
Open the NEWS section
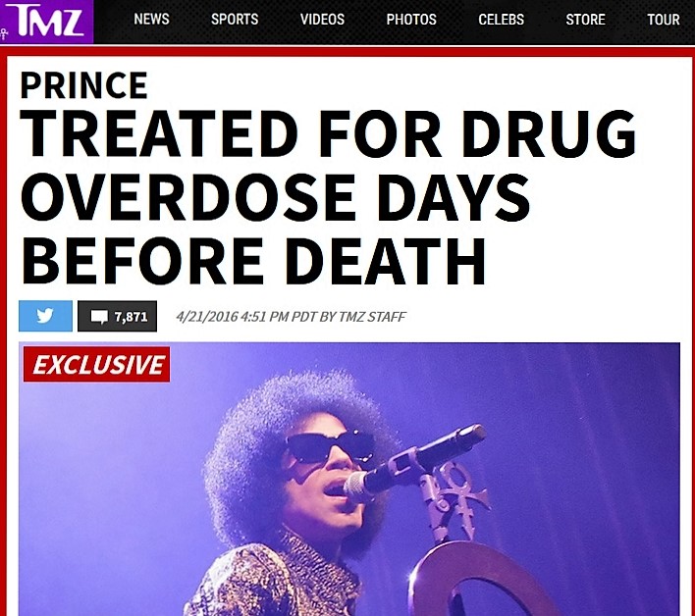(151, 19)
